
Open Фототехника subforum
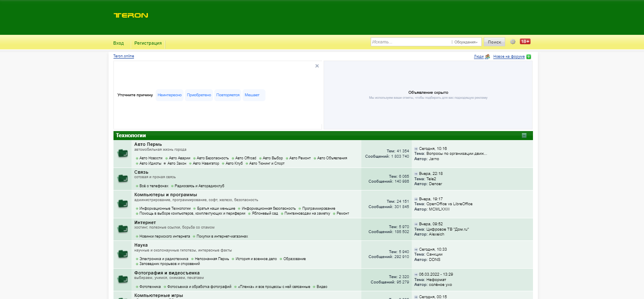tap(150, 287)
